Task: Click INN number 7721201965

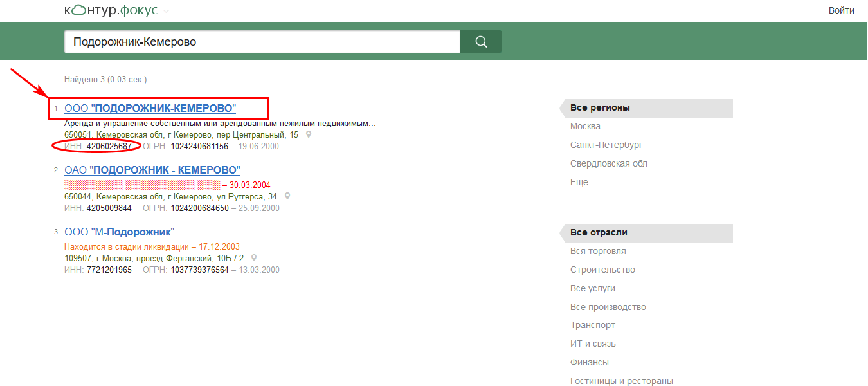Action: click(x=109, y=270)
